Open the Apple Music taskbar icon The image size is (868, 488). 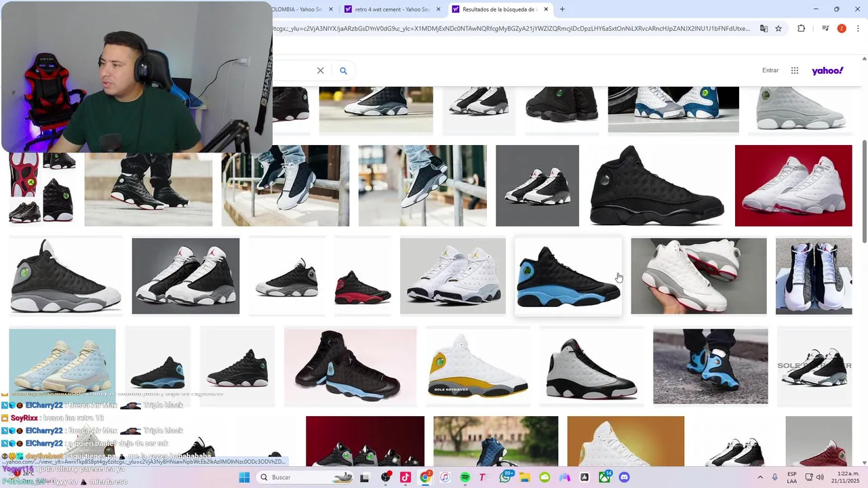[445, 477]
